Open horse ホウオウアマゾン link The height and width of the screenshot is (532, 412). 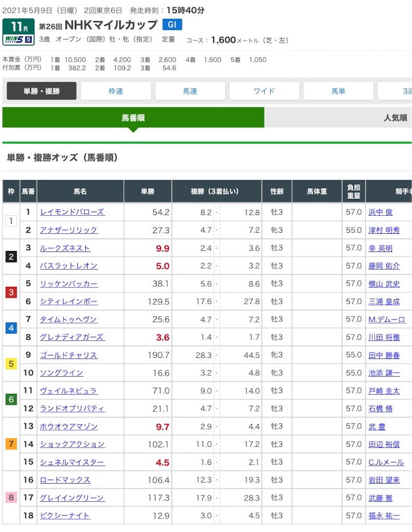click(x=69, y=427)
